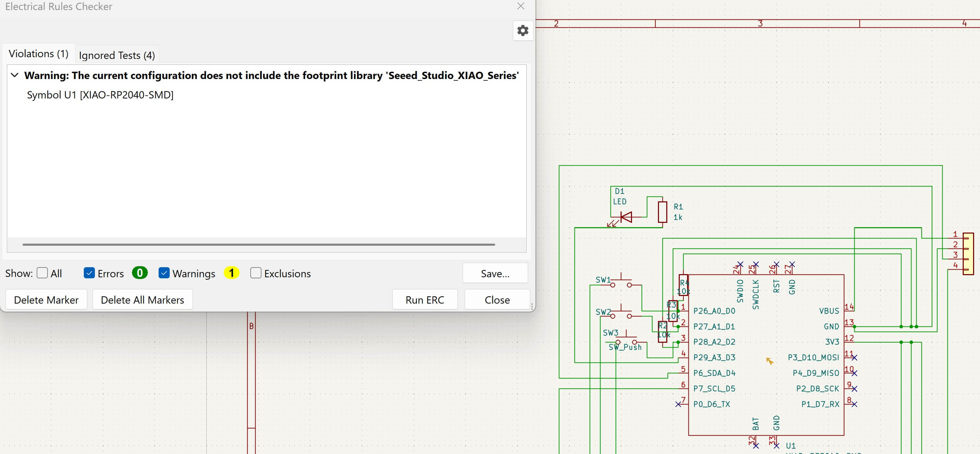
Task: Click no-connect flag on RST pin 26
Action: click(776, 264)
